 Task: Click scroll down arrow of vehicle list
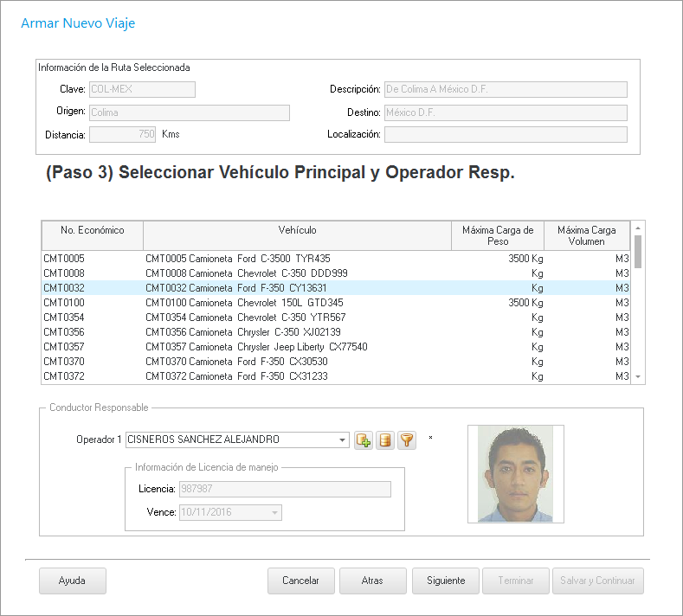(638, 377)
